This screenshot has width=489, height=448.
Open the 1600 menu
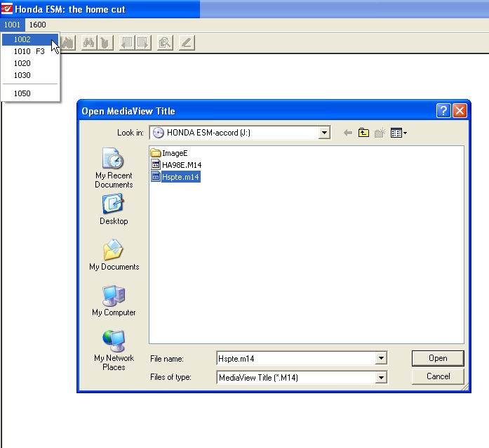tap(37, 25)
